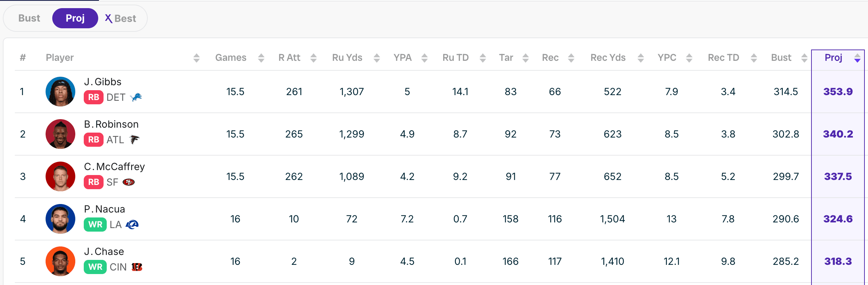Open J. Gibbs player name link

103,82
